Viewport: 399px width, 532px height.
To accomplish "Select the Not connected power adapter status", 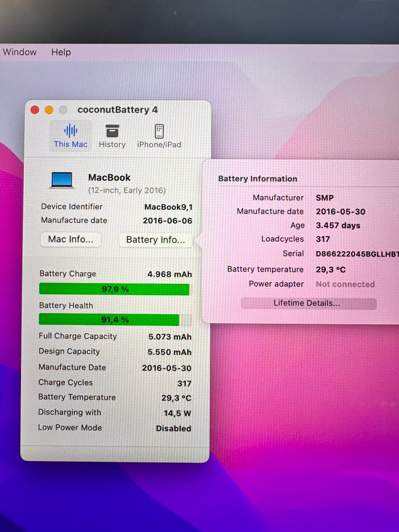I will 345,284.
